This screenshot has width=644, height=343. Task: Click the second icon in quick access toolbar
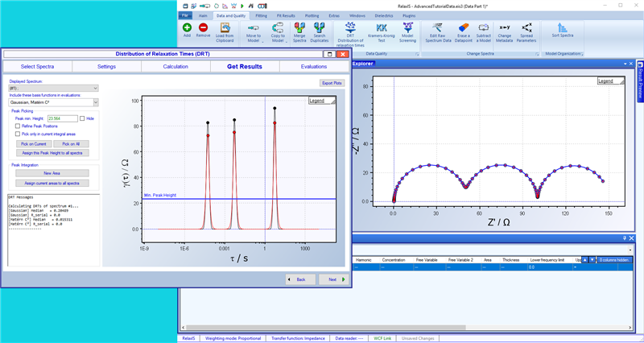click(x=193, y=6)
